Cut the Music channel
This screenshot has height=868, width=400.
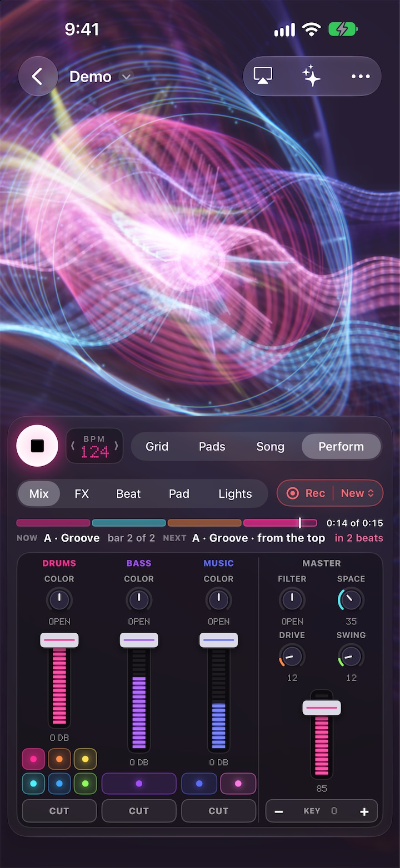tap(219, 811)
